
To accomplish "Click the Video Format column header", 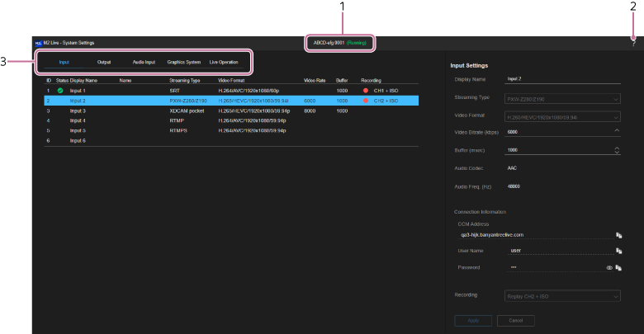I will (x=231, y=81).
